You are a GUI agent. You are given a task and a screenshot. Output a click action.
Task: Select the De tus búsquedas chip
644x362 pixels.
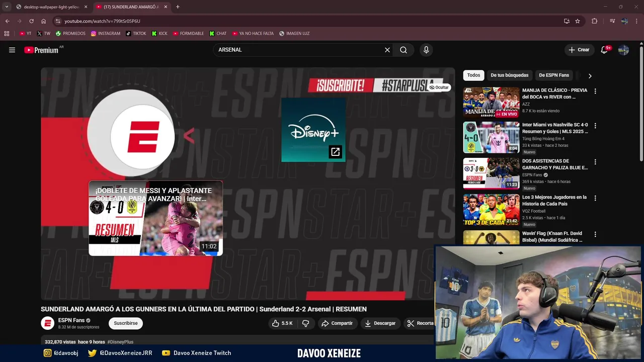tap(509, 75)
